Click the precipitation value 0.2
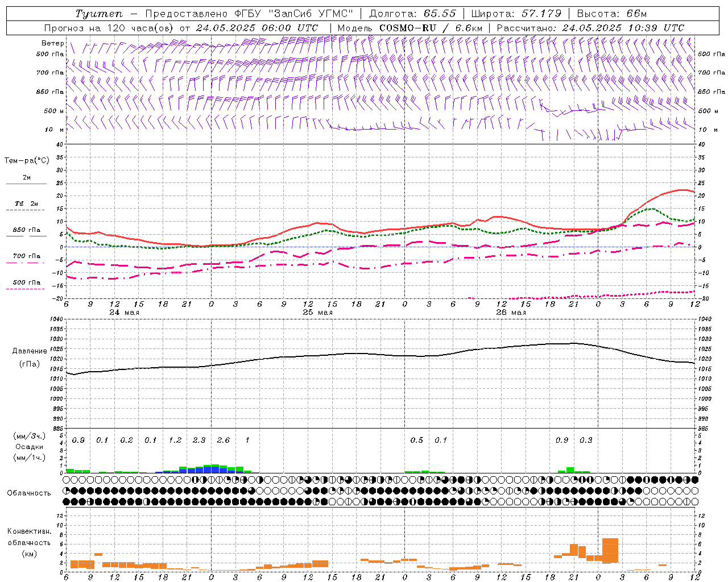 [126, 440]
